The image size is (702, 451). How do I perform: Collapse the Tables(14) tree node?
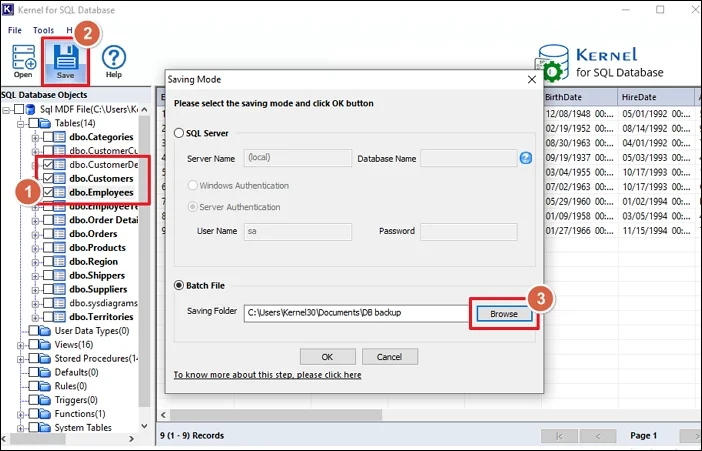coord(21,122)
